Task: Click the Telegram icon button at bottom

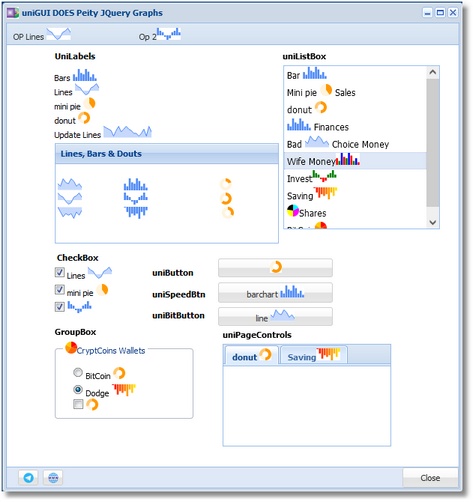Action: (x=28, y=477)
